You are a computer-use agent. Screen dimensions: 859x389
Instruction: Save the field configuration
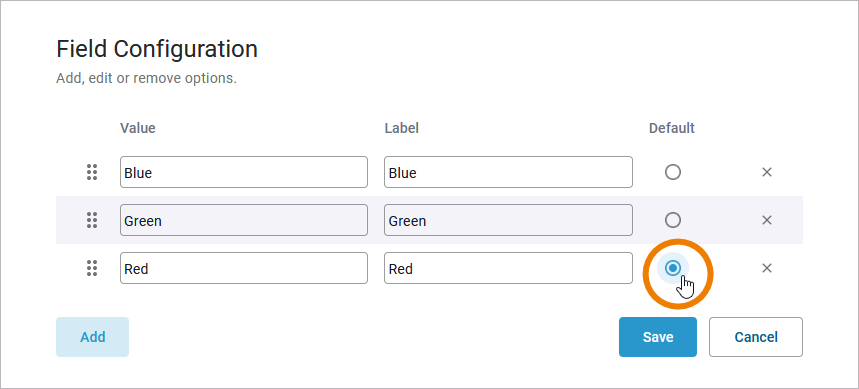click(x=658, y=337)
